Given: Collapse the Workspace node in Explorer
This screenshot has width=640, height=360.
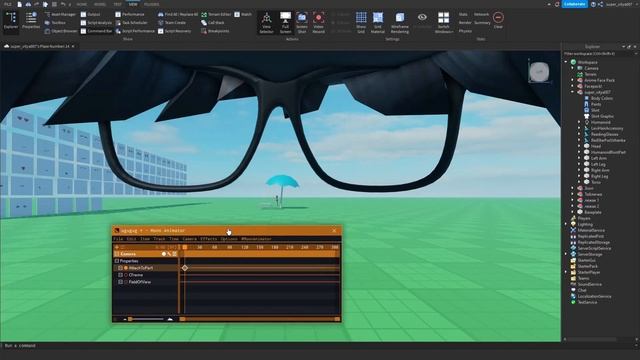Looking at the screenshot, I should (567, 62).
